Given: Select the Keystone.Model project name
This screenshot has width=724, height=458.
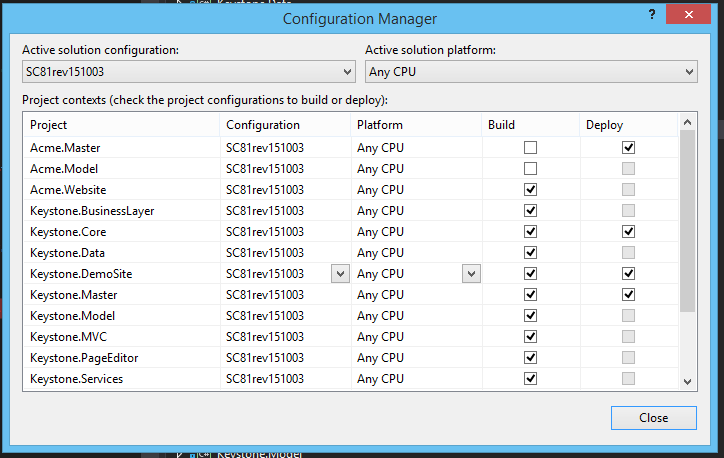Looking at the screenshot, I should coord(72,316).
